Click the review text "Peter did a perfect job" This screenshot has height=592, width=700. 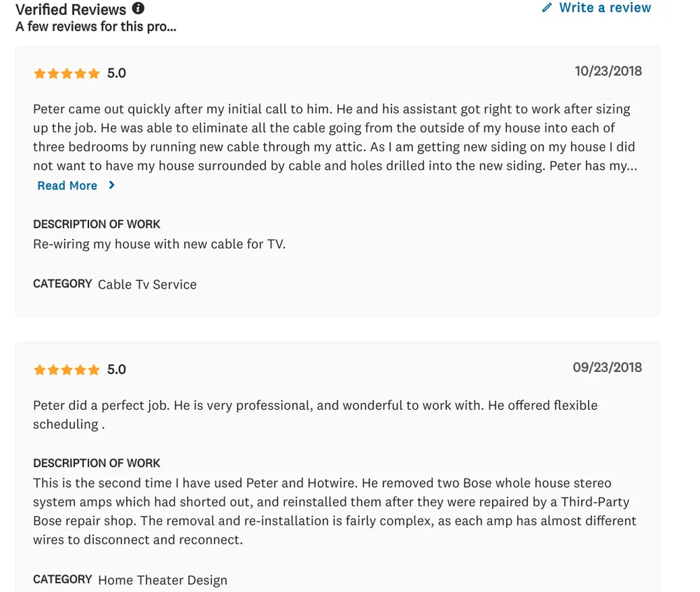coord(315,414)
